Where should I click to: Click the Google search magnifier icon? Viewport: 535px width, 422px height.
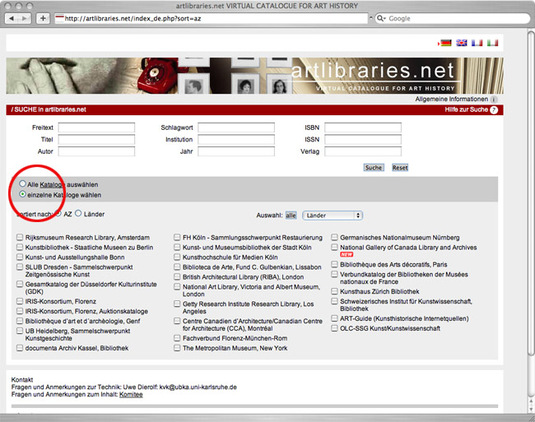pyautogui.click(x=380, y=18)
